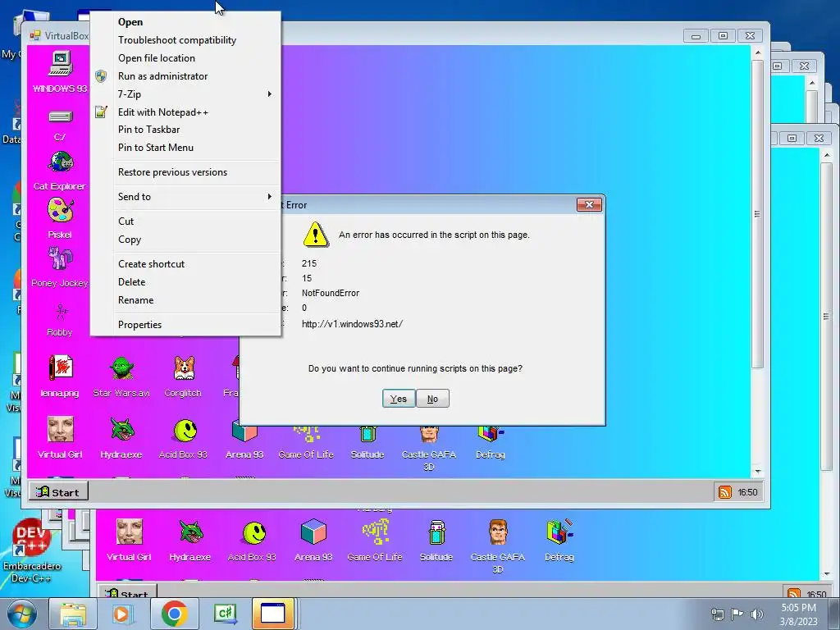The width and height of the screenshot is (840, 630).
Task: Select Copy from context menu
Action: tap(185, 240)
